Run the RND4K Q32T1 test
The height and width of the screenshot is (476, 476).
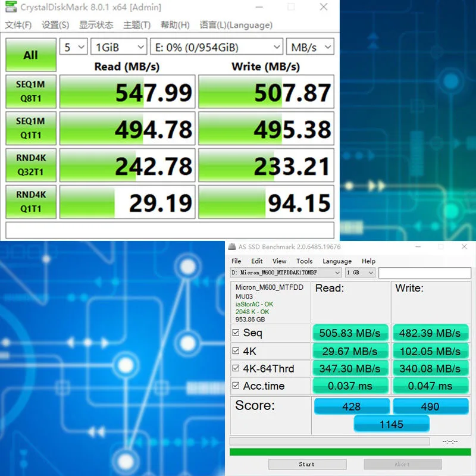30,165
